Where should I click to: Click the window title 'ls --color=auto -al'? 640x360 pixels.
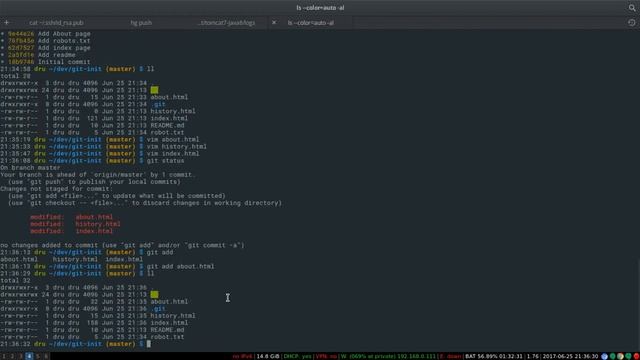320,8
